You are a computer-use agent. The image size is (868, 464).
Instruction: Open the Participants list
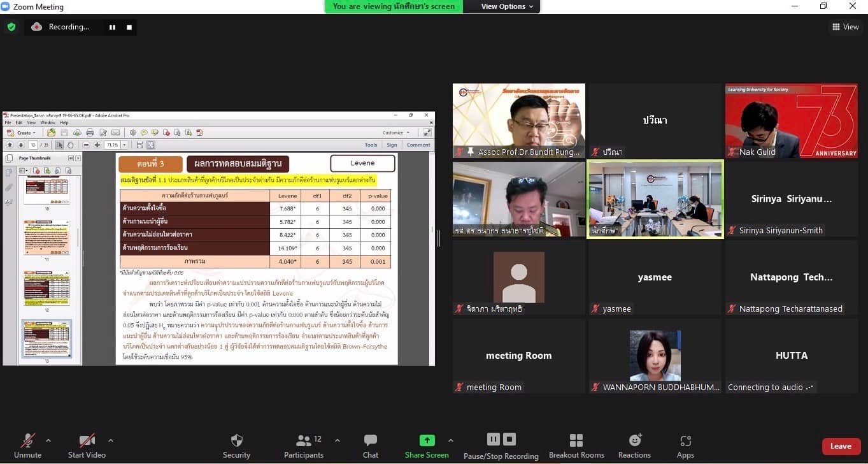tap(304, 441)
